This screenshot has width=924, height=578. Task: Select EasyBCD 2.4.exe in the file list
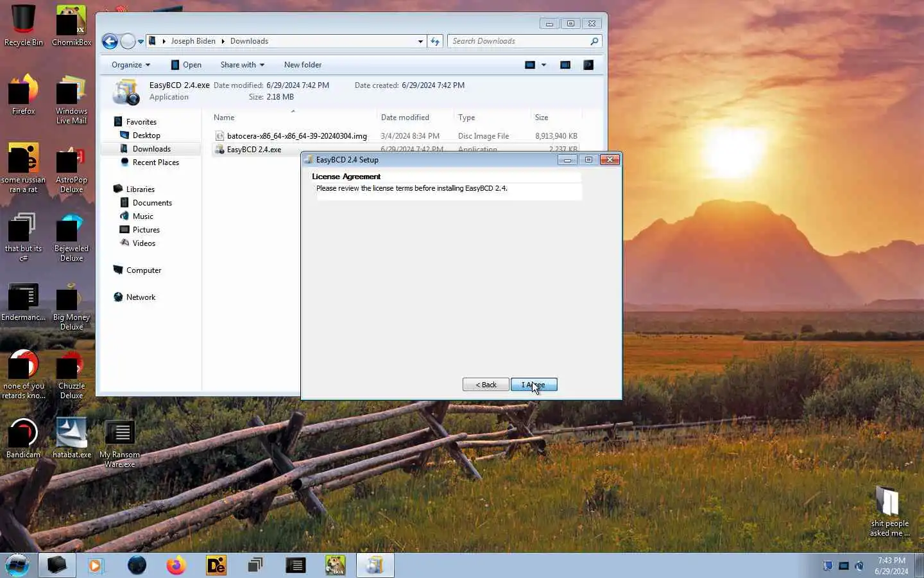coord(254,150)
